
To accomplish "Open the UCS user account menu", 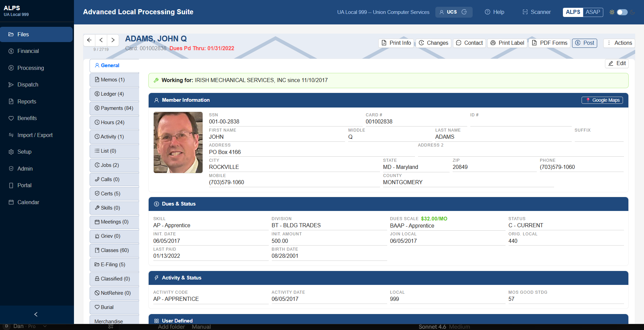I will pyautogui.click(x=454, y=12).
